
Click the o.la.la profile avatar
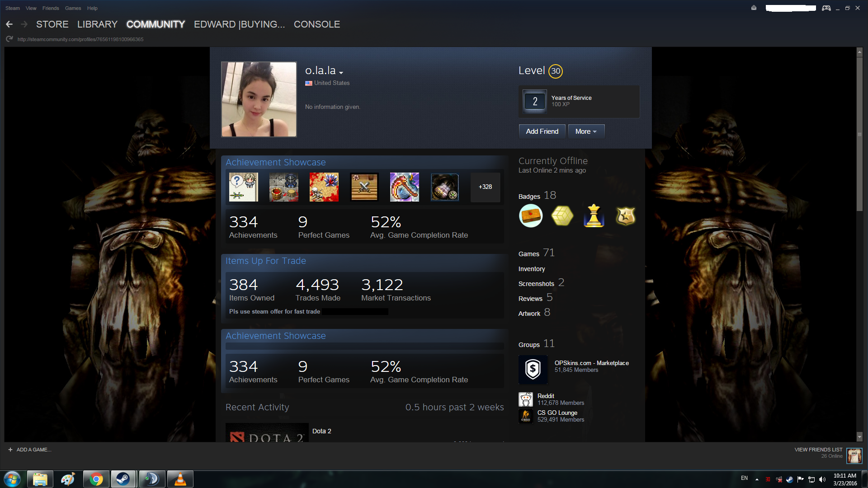(x=259, y=99)
